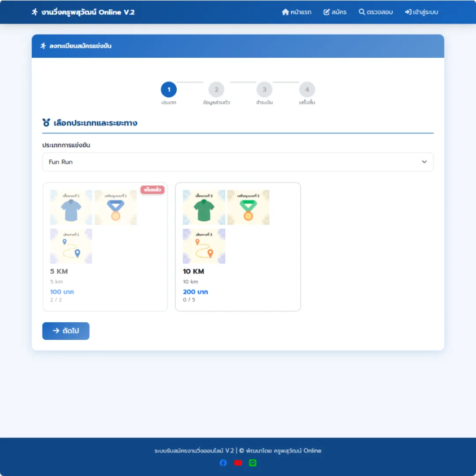476x476 pixels.
Task: Click the home icon next to หน้าแรก
Action: [x=285, y=12]
